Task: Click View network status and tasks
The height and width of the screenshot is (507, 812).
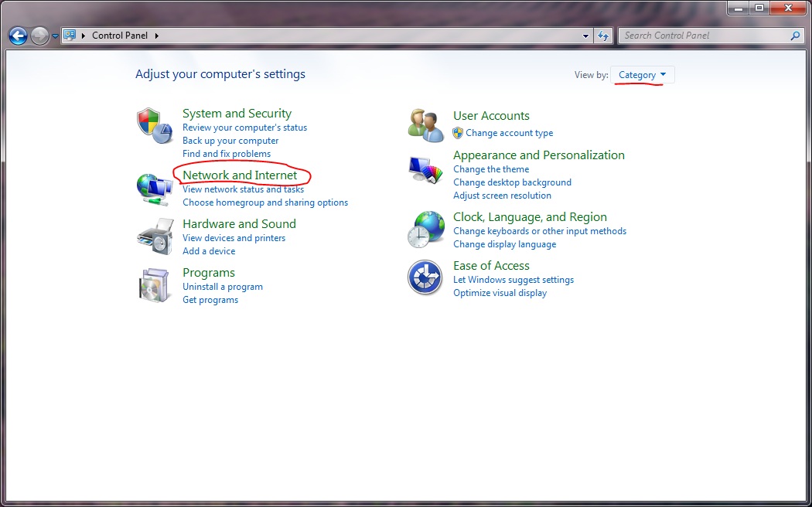Action: coord(243,189)
